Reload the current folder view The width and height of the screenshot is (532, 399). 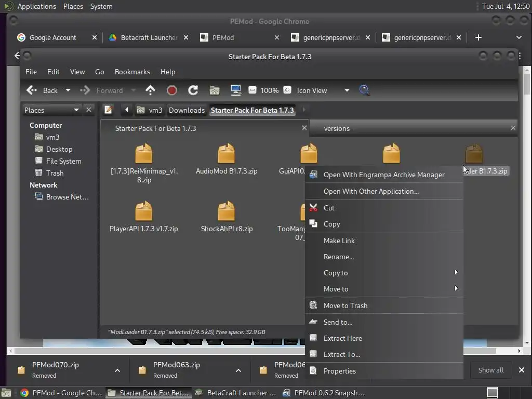pyautogui.click(x=193, y=90)
